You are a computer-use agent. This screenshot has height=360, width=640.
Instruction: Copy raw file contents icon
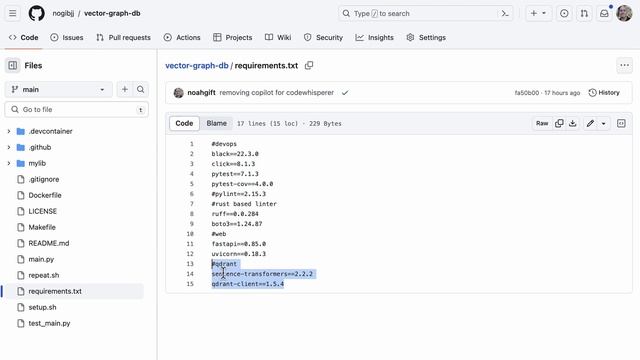pos(559,123)
